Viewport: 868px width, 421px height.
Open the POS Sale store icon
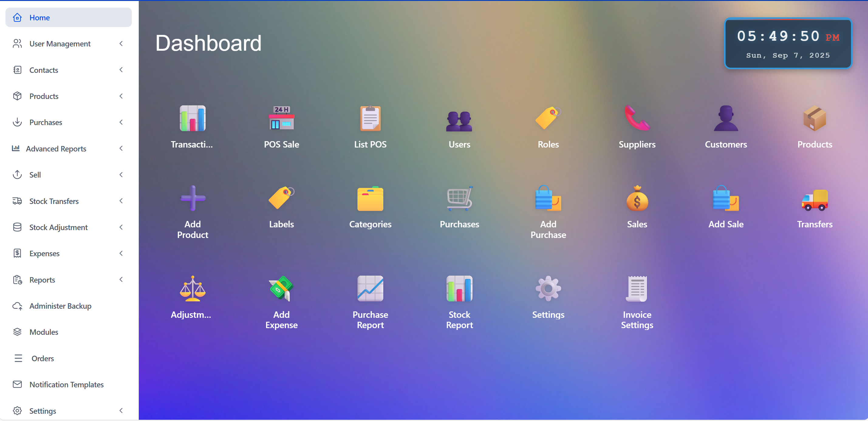pyautogui.click(x=281, y=119)
